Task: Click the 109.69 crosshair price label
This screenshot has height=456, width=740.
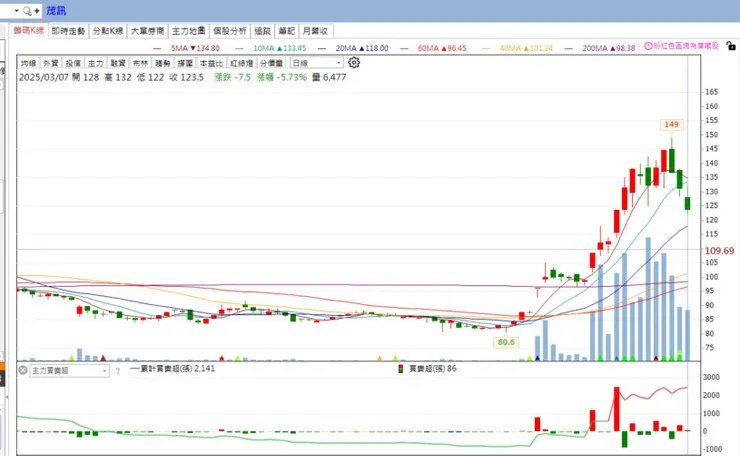Action: 719,251
